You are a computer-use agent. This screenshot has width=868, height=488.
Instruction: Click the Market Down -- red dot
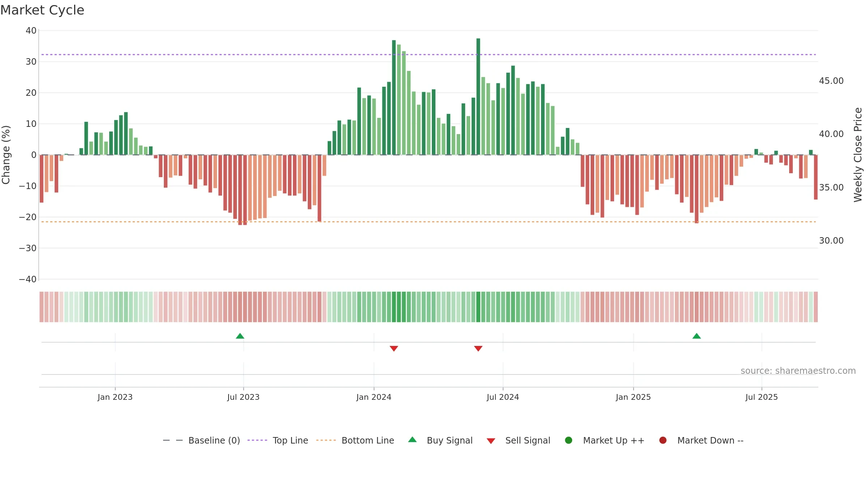[663, 440]
